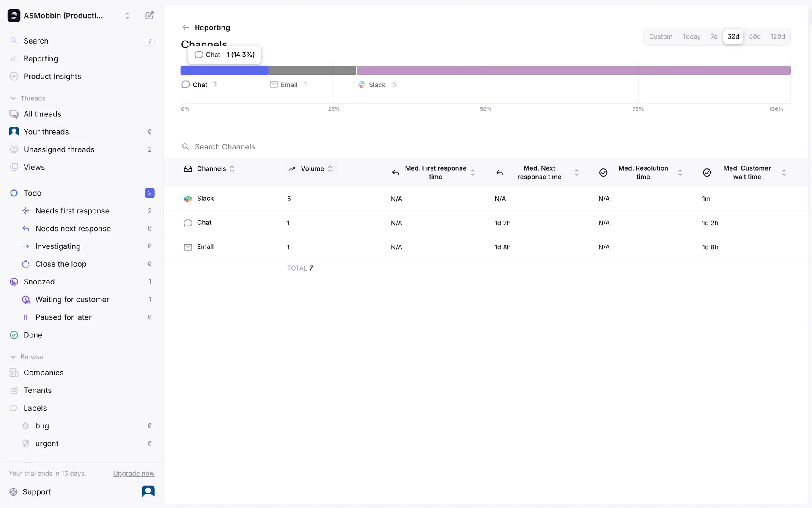Sort table by Volume column

click(312, 168)
